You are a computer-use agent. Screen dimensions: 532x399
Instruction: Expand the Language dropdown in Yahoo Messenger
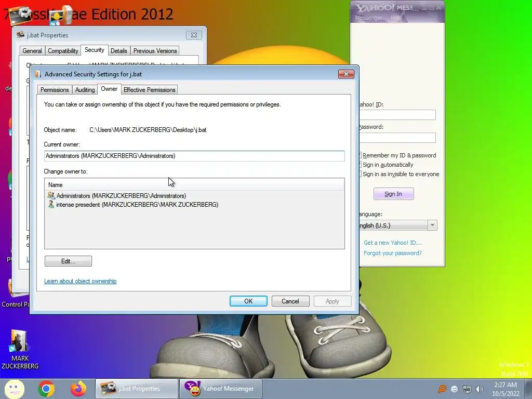tap(432, 225)
